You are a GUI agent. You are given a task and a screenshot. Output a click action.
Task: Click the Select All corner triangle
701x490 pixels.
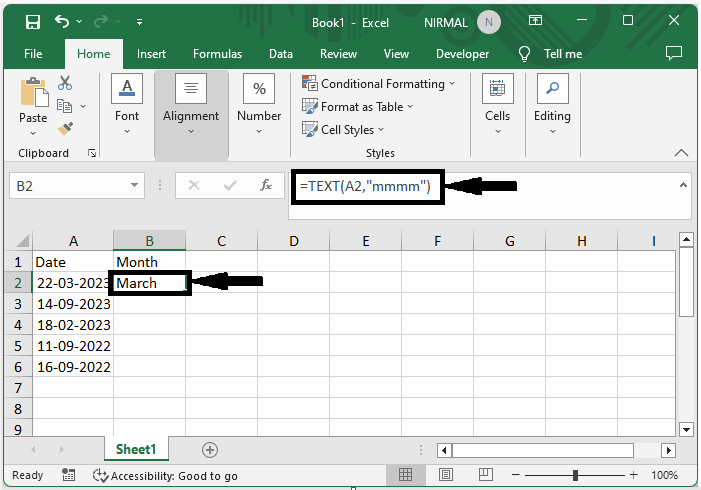click(x=22, y=241)
